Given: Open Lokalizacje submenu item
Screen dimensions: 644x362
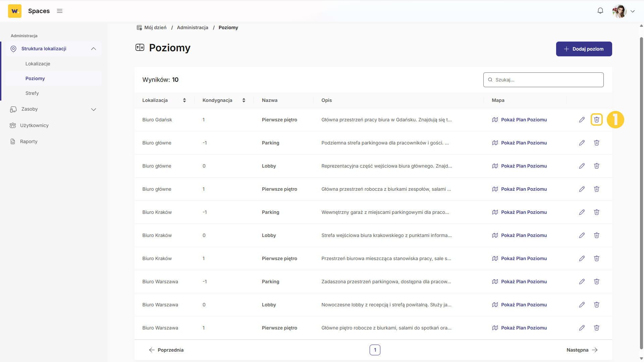Looking at the screenshot, I should (x=38, y=64).
